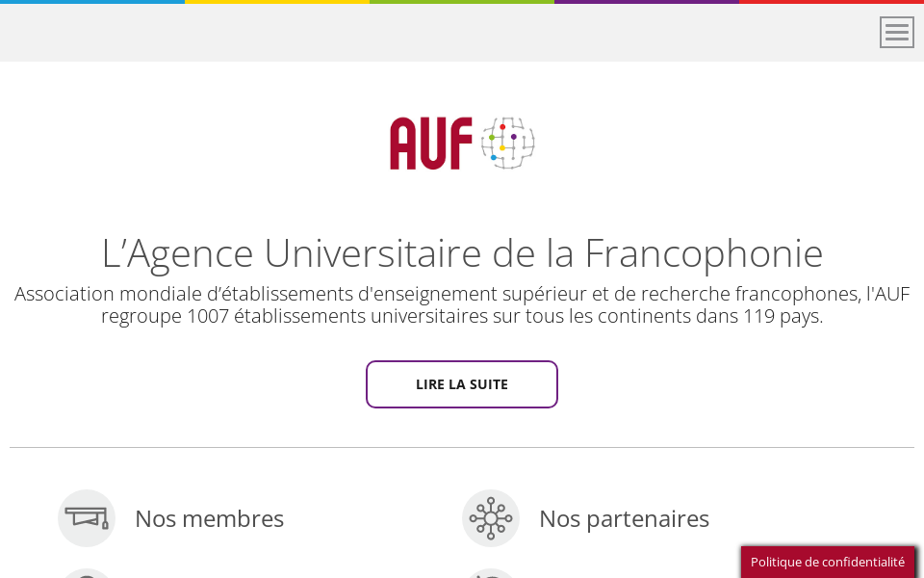This screenshot has width=924, height=578.
Task: Click the horizontal divider under the button
Action: pyautogui.click(x=462, y=447)
